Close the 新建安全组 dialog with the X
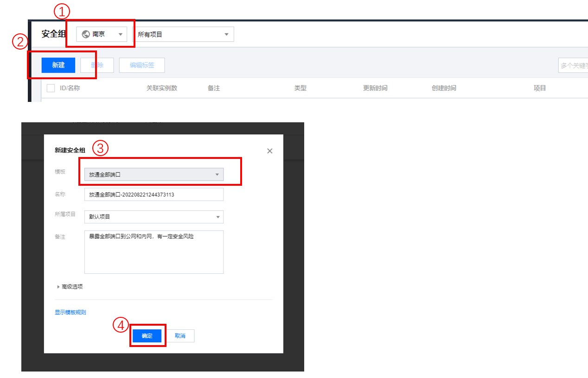The width and height of the screenshot is (588, 378). click(269, 151)
